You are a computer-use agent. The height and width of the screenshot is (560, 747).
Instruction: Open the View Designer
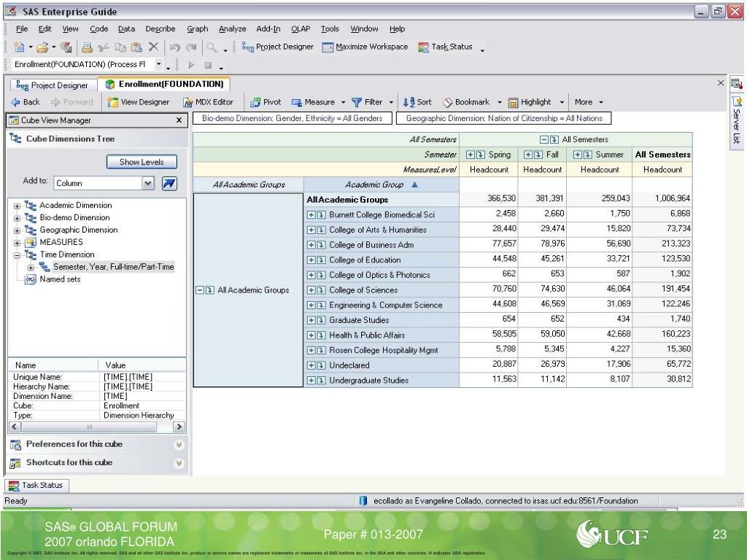[139, 102]
